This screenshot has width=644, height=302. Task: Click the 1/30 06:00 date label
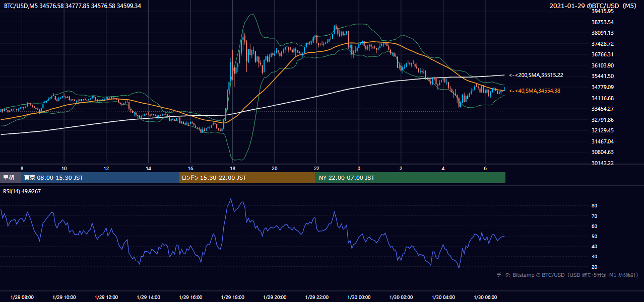click(485, 297)
